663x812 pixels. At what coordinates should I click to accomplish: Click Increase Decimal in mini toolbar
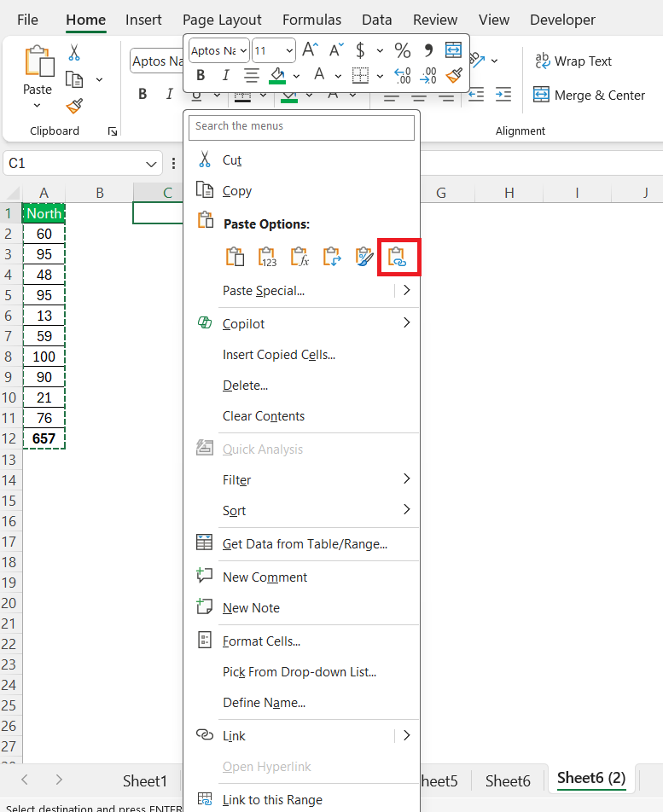click(403, 76)
